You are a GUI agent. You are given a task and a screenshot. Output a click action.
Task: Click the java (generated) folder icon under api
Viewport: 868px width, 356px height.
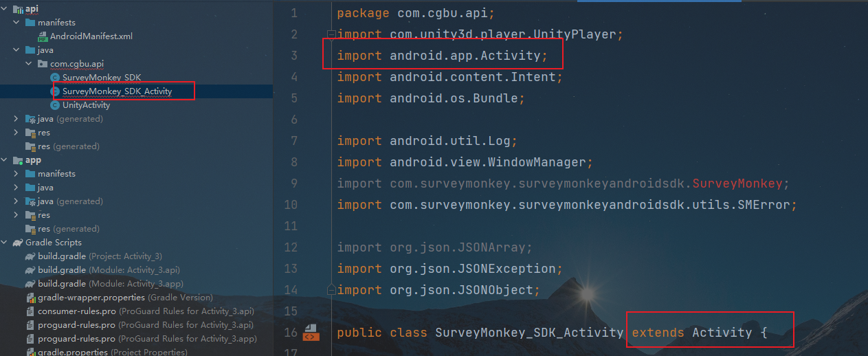click(30, 119)
